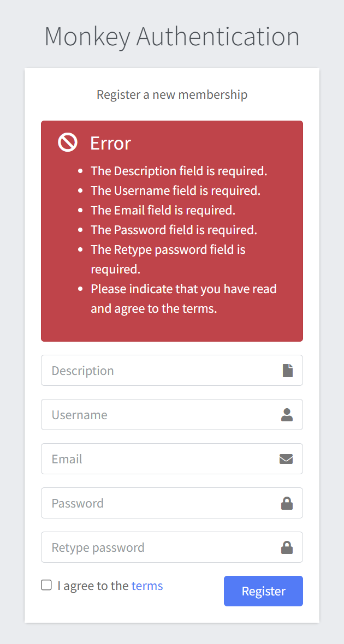Click 'The Description field is required.' message
This screenshot has width=344, height=644.
pos(179,171)
